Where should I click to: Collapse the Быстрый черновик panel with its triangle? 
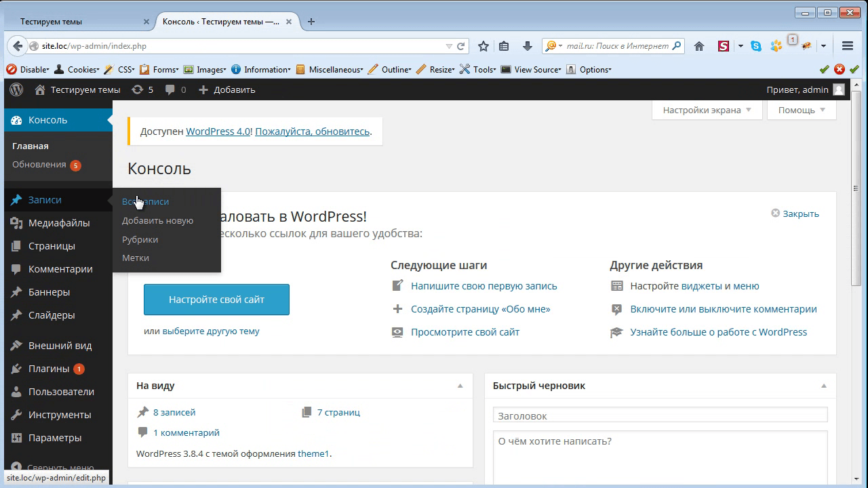point(824,386)
